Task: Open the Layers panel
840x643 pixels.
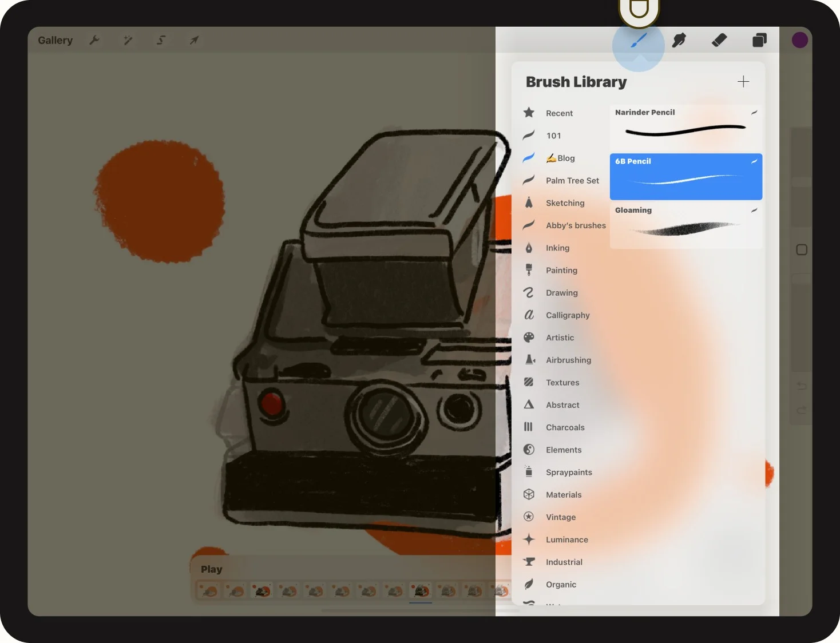Action: point(759,39)
